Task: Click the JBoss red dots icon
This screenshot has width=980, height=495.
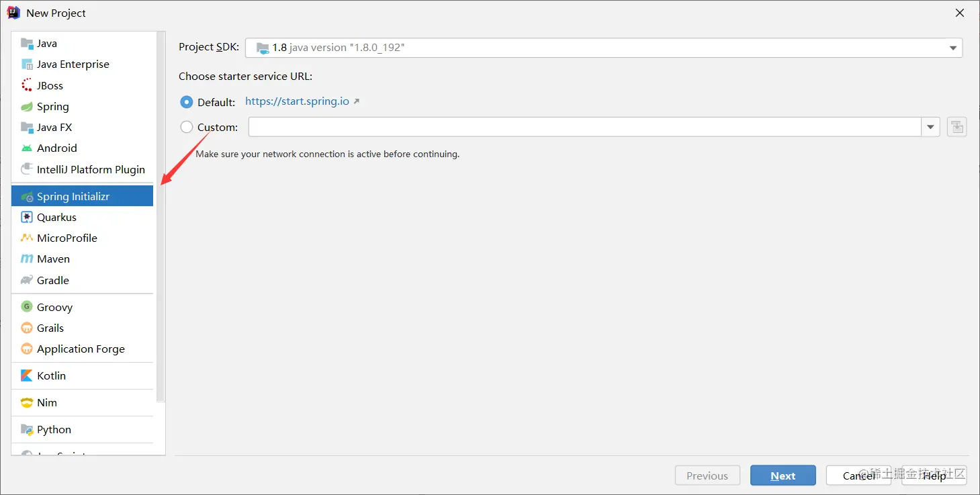Action: tap(27, 85)
